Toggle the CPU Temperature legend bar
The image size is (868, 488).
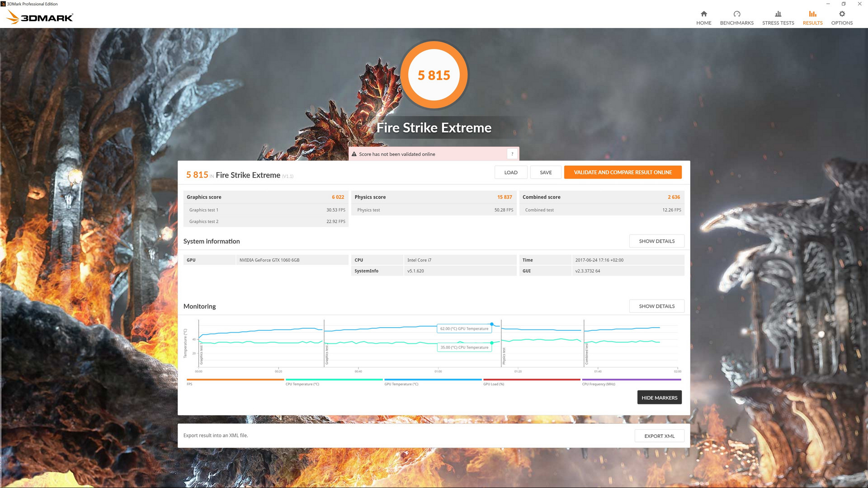(334, 380)
